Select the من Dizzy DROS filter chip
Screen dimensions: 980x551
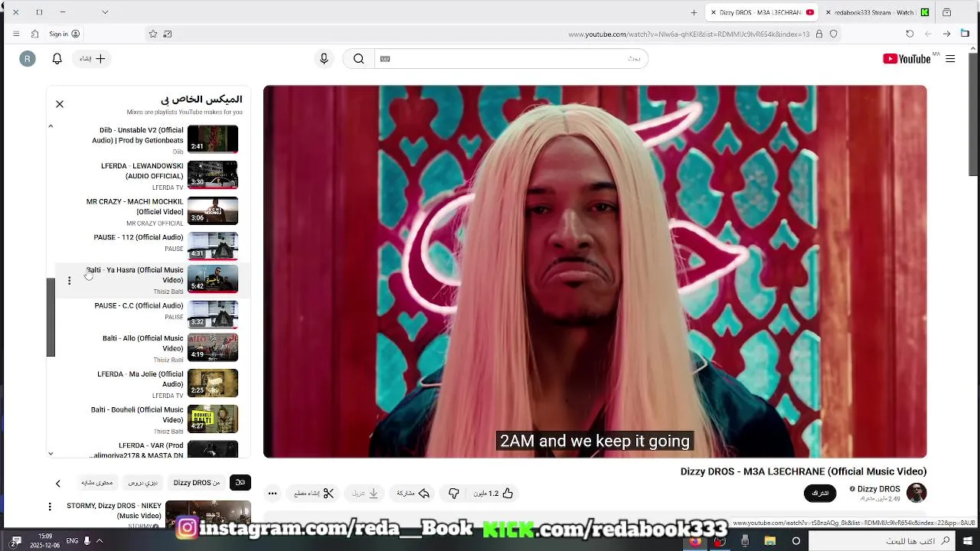coord(197,483)
